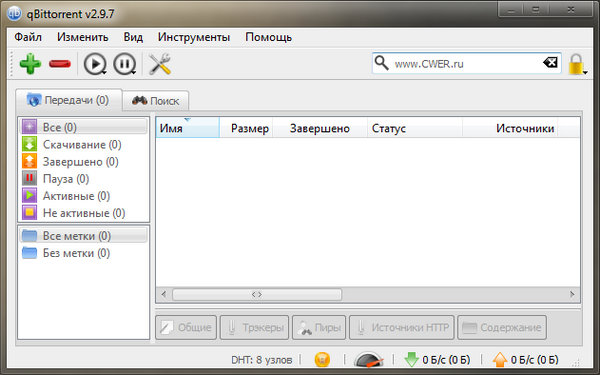Click DHT: 8 узлов status text

262,360
